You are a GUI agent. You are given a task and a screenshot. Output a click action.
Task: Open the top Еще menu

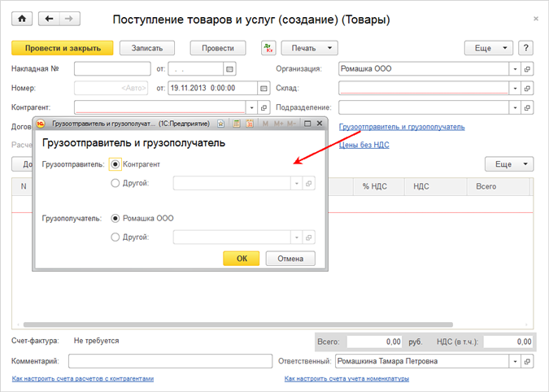pos(489,48)
